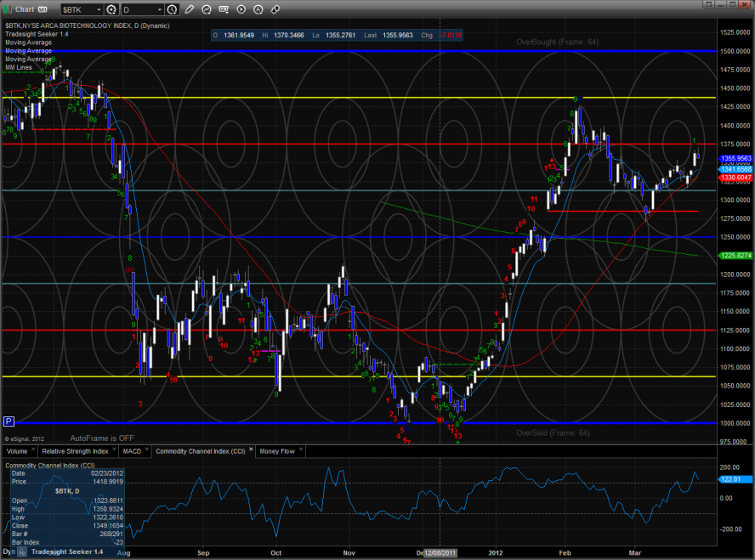Viewport: 755px width, 560px height.
Task: Open the D interval dropdown
Action: coord(159,8)
